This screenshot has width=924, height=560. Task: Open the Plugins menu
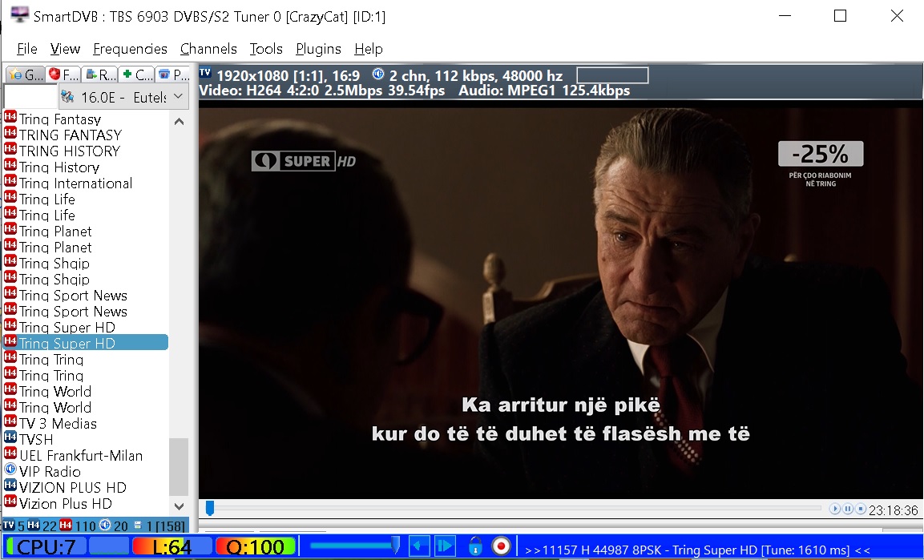pyautogui.click(x=318, y=49)
